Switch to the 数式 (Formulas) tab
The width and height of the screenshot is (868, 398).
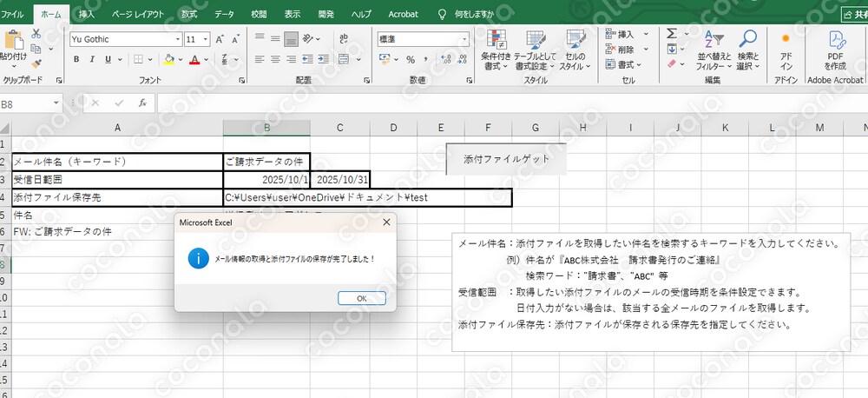[189, 15]
